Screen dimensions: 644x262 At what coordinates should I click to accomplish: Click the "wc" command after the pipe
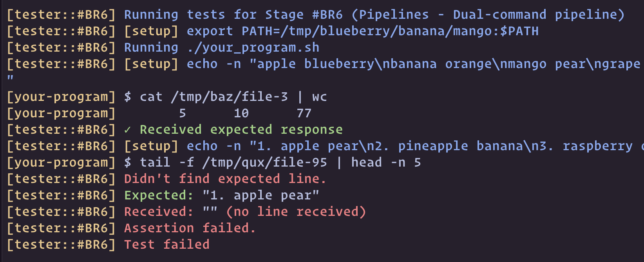click(x=319, y=97)
